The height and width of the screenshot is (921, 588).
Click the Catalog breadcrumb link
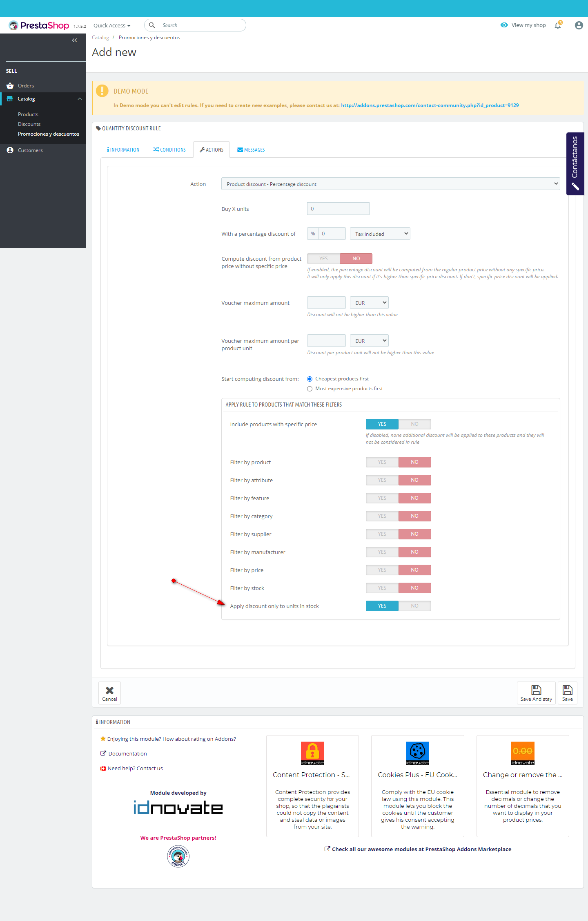pos(100,38)
